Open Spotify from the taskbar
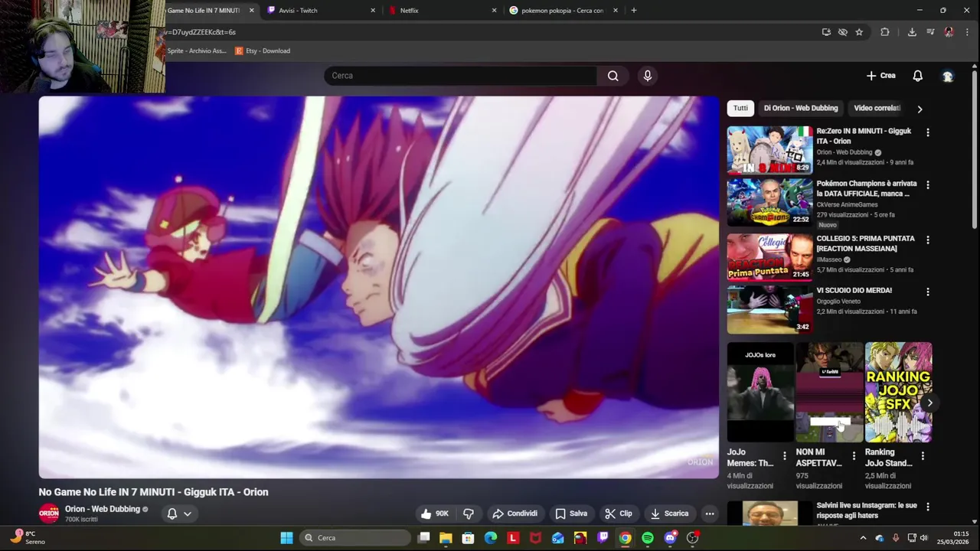 (648, 538)
